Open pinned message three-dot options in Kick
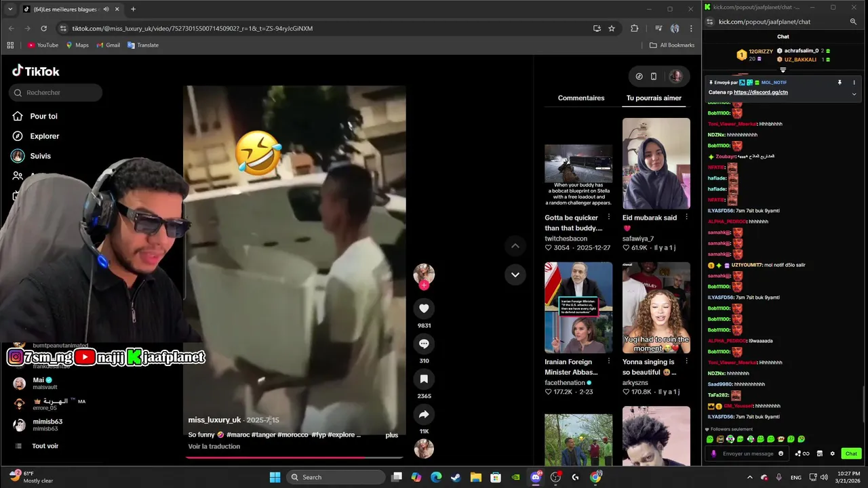This screenshot has height=488, width=868. coord(854,82)
